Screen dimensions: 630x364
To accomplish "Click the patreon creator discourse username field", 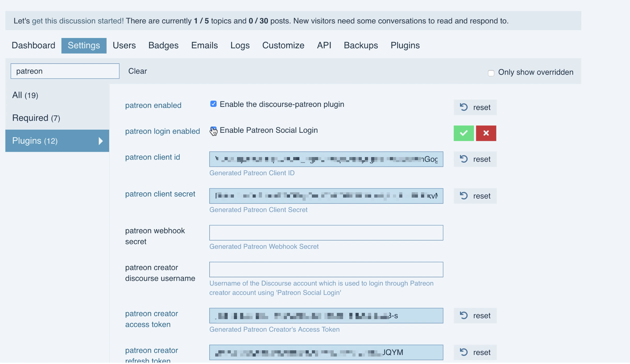I will [326, 270].
